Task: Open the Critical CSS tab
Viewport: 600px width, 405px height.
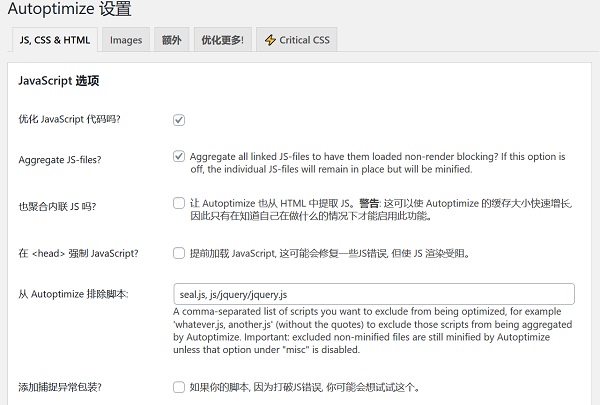Action: [297, 40]
